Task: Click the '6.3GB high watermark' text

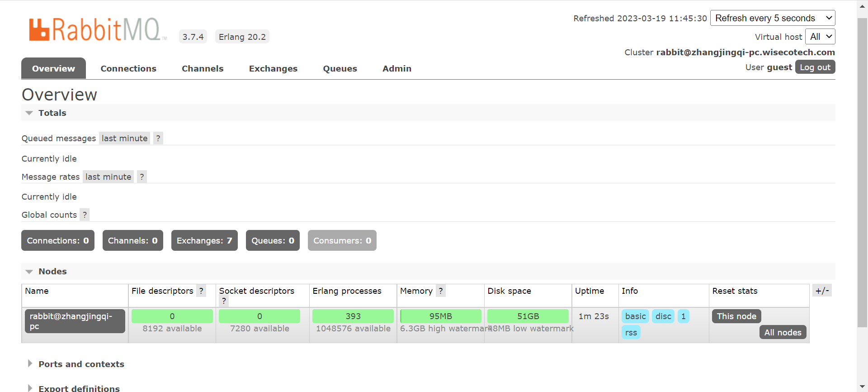Action: coord(446,328)
